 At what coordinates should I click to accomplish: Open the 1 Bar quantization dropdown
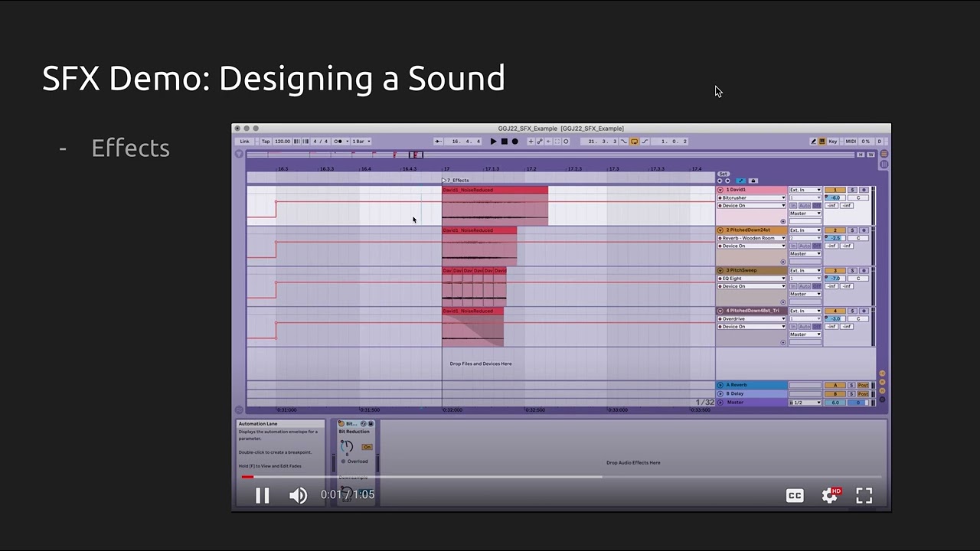point(361,142)
